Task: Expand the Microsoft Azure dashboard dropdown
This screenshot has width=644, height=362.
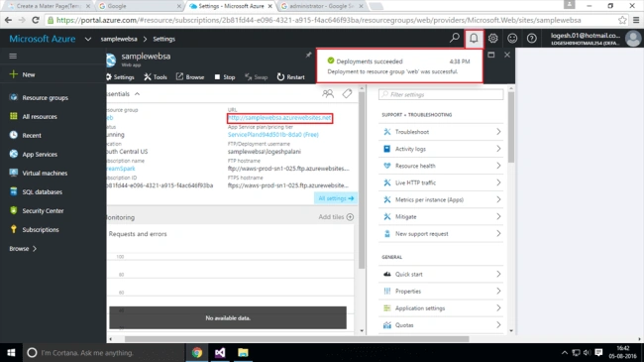Action: (88, 39)
